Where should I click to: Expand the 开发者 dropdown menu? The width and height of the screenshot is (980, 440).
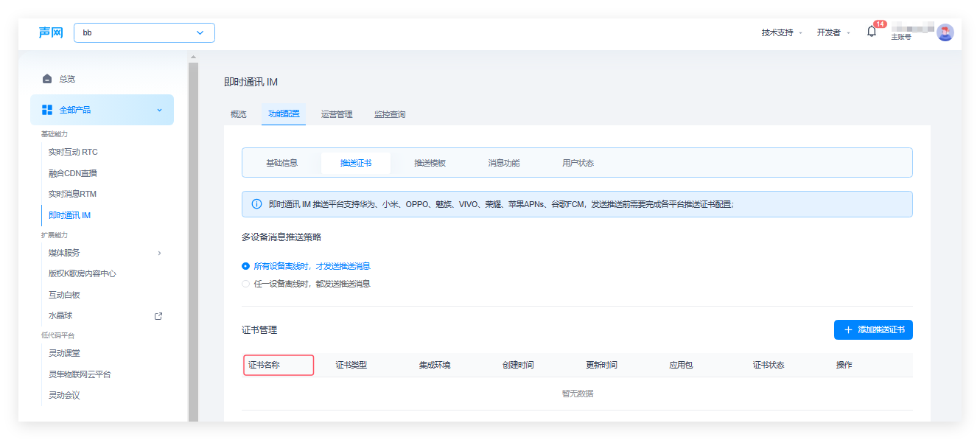tap(833, 32)
